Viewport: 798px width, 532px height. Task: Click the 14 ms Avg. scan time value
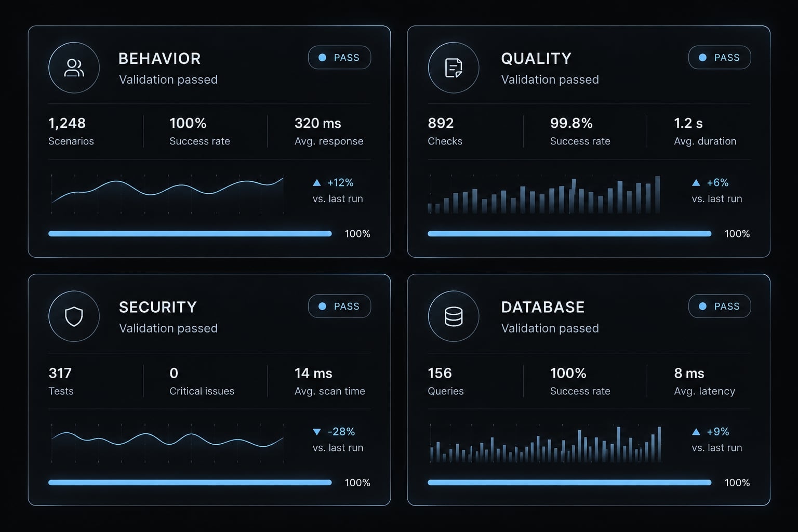(x=313, y=373)
